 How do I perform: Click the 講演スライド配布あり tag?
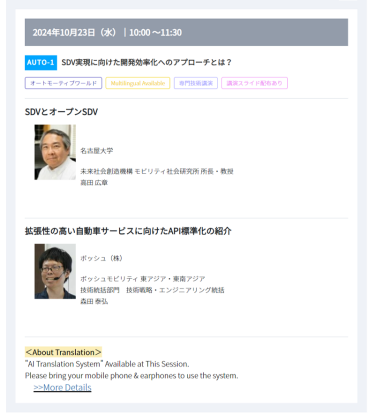(x=254, y=83)
